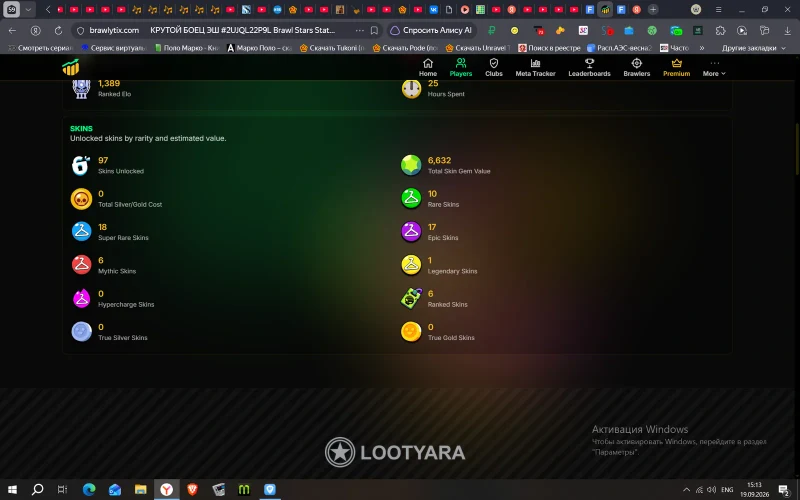The image size is (800, 500).
Task: Open browser downloads arrow icon
Action: coord(787,31)
